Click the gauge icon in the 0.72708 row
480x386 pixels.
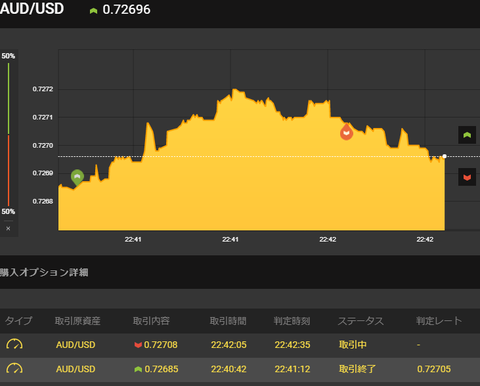pos(14,344)
